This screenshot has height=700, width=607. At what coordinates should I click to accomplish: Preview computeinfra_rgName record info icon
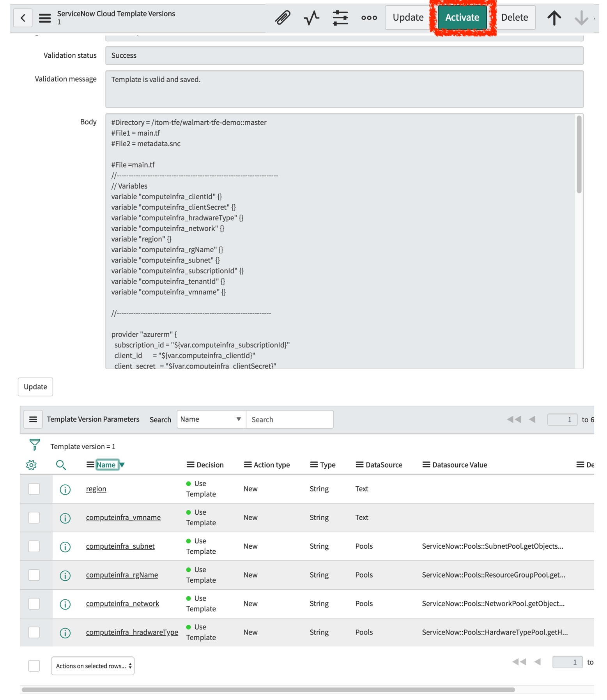point(65,575)
